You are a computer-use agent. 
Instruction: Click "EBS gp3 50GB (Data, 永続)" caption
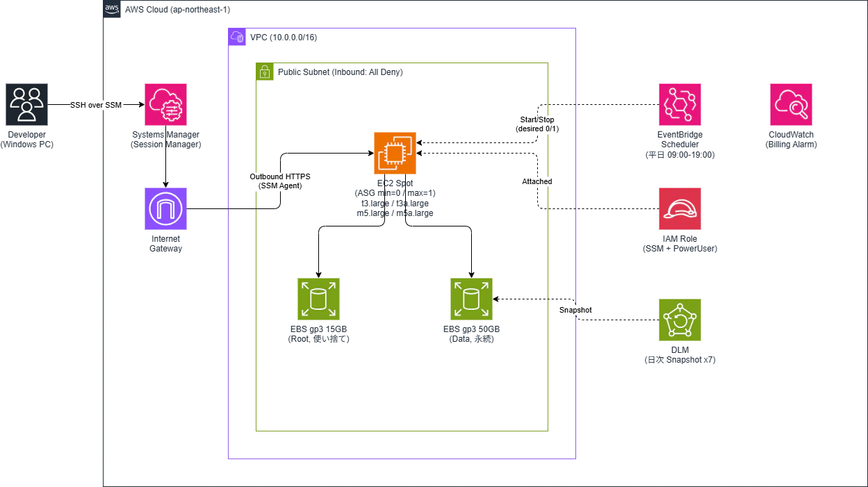[x=472, y=334]
